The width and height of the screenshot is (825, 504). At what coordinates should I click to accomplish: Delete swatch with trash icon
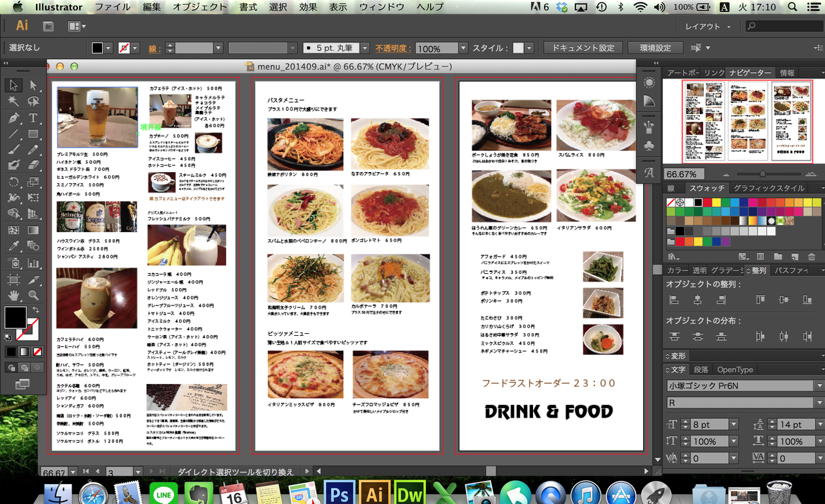811,257
